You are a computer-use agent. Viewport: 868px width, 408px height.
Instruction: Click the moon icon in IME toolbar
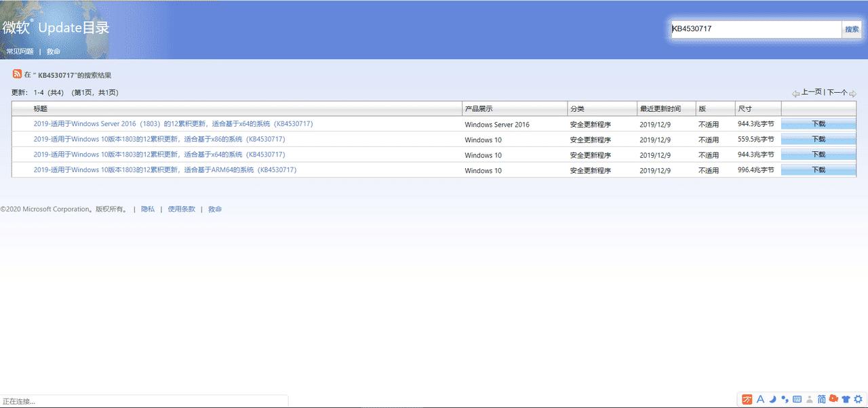[772, 399]
